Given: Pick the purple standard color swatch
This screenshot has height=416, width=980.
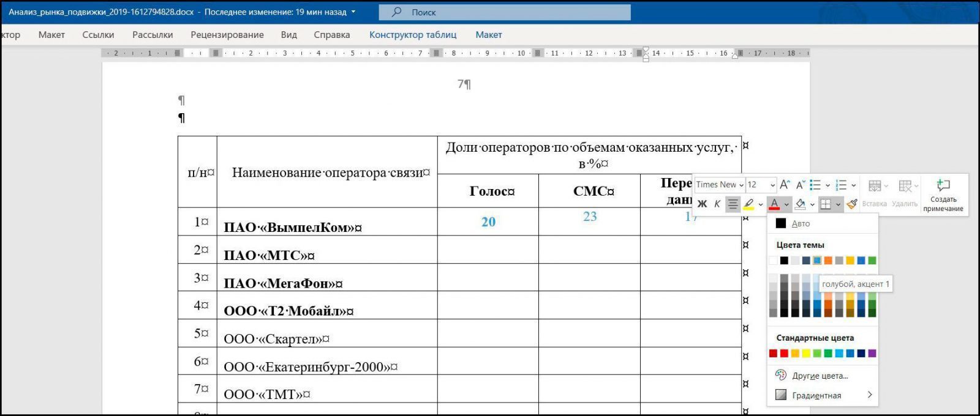Looking at the screenshot, I should coord(872,354).
